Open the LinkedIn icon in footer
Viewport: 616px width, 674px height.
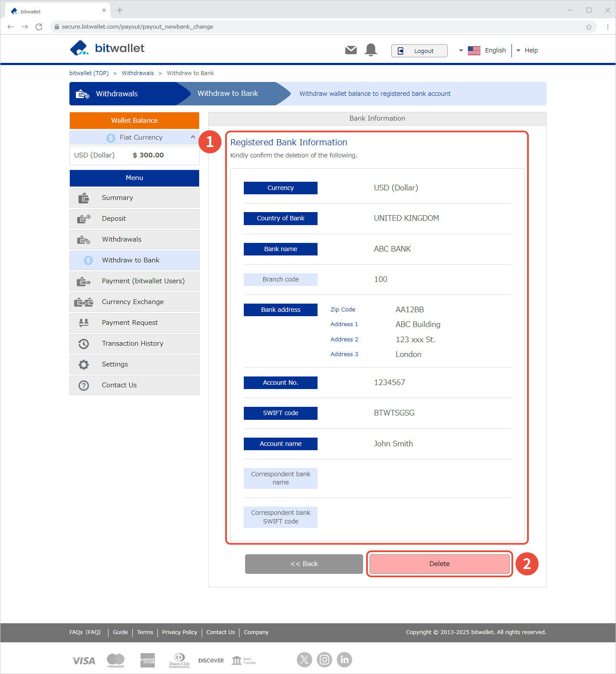coord(344,660)
